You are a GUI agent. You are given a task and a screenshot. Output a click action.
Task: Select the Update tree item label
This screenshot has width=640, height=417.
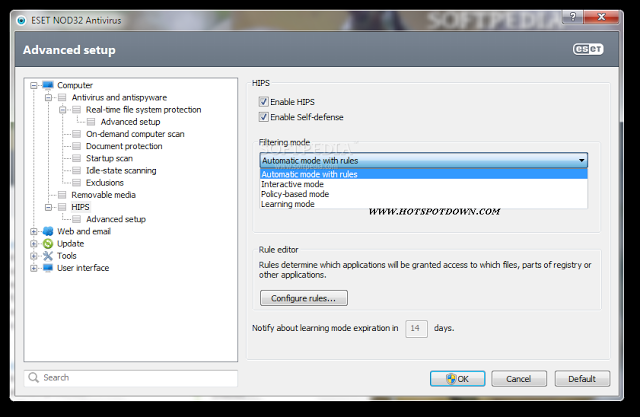71,244
